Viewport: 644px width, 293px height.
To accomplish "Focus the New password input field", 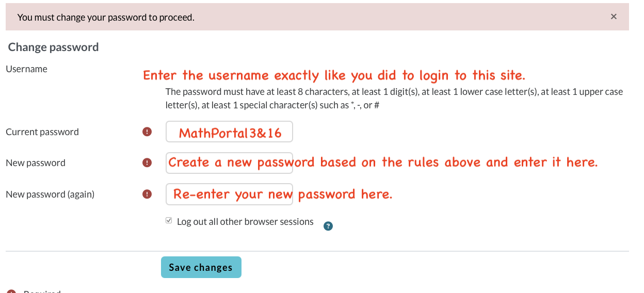I will tap(229, 163).
